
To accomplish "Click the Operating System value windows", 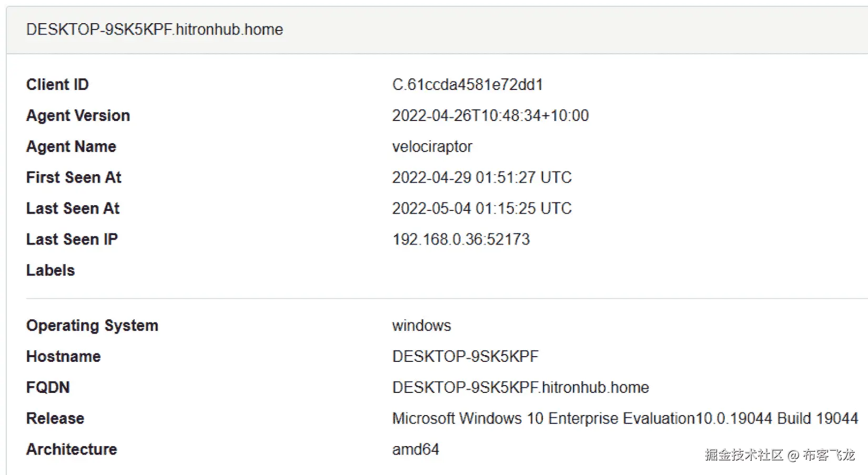I will 421,326.
